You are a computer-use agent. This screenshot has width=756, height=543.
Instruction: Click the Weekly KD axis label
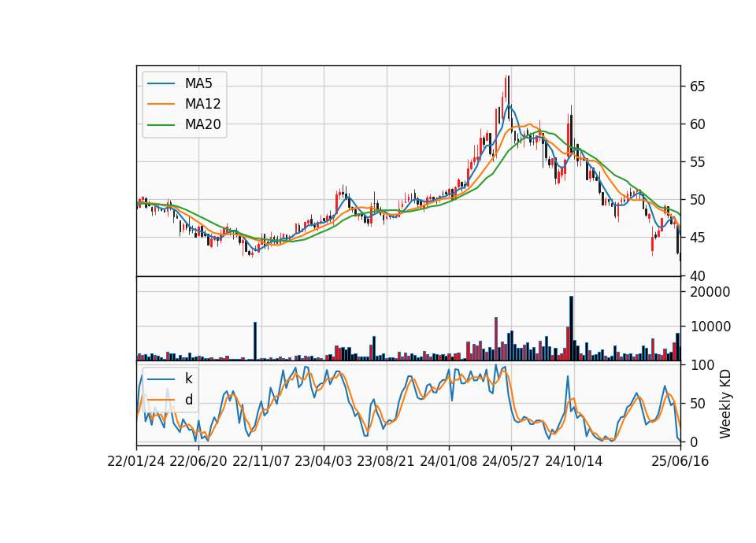coord(725,404)
